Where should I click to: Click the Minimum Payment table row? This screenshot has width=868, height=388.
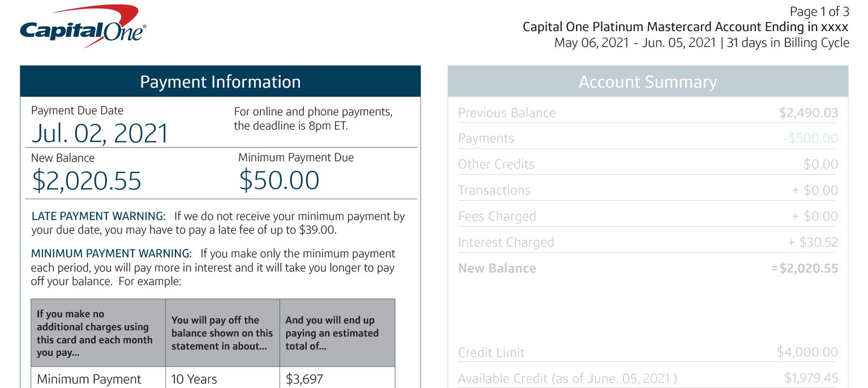pos(213,378)
